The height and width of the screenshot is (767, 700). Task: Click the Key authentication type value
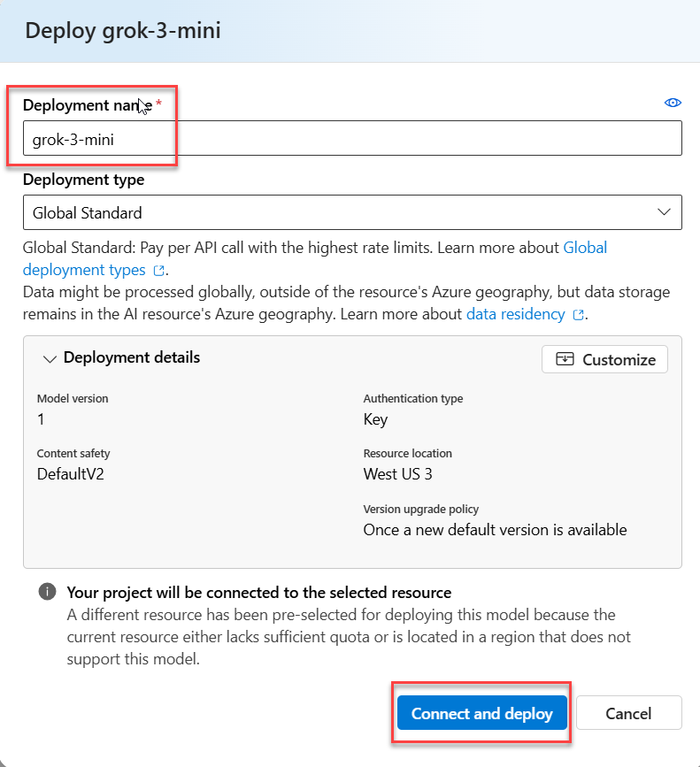pos(375,419)
